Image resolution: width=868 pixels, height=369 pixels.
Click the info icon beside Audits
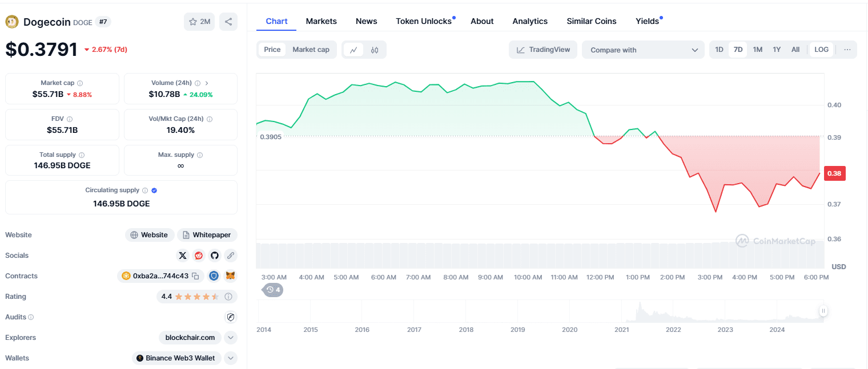(x=31, y=317)
